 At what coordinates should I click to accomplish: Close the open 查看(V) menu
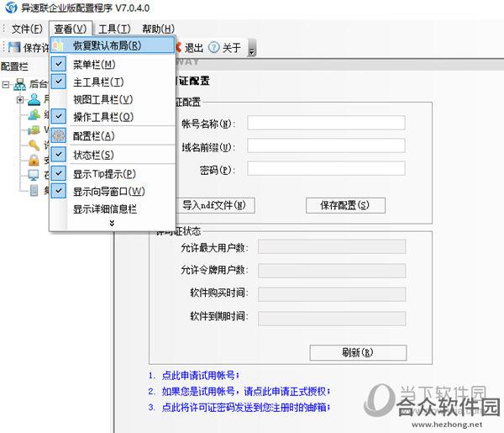click(71, 29)
